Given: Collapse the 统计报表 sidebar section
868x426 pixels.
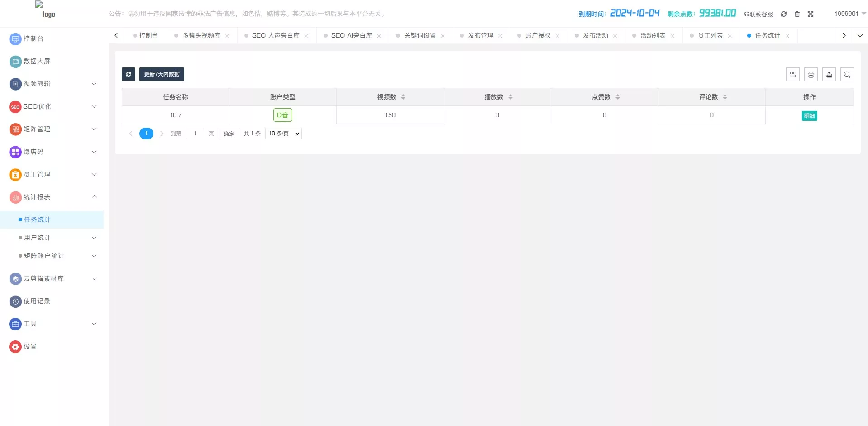Looking at the screenshot, I should point(95,197).
